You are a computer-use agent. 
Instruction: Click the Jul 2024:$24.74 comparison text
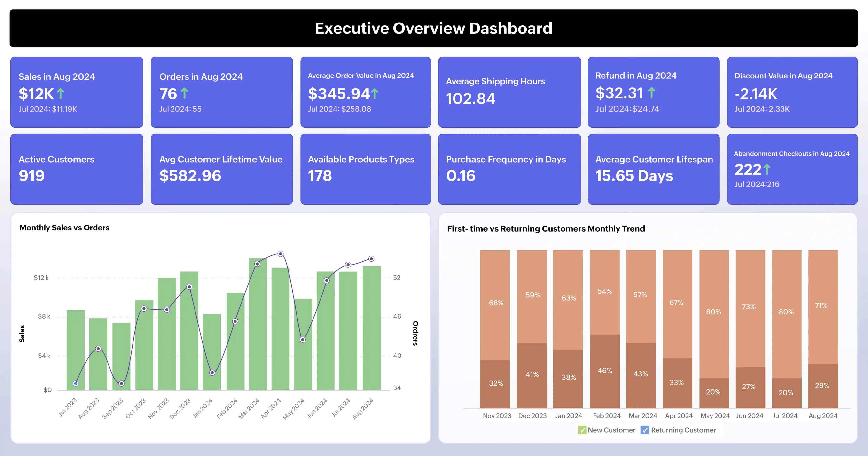coord(627,109)
